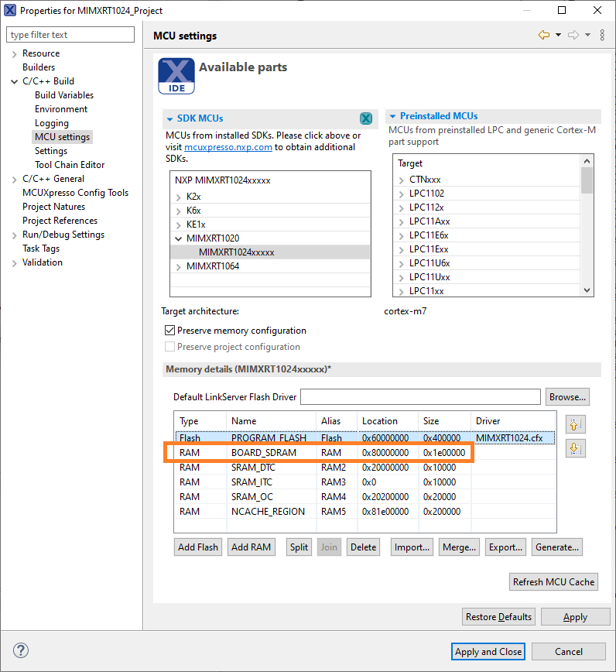616x672 pixels.
Task: Expand the CTNxxx target
Action: 402,180
